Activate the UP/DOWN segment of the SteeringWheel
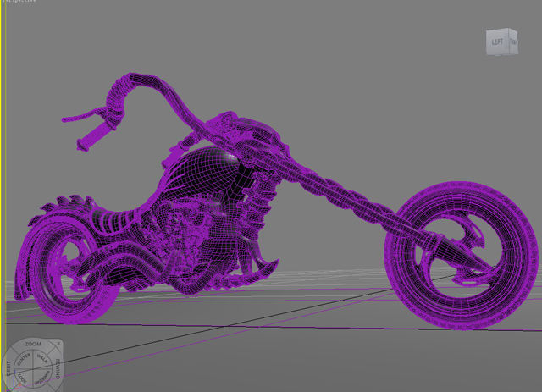The image size is (542, 392). [x=41, y=378]
